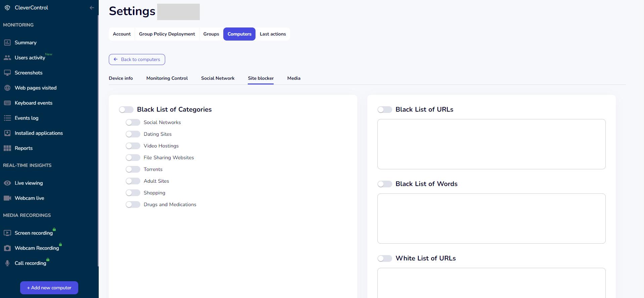
Task: Switch to Social Network sub-tab
Action: [x=218, y=78]
